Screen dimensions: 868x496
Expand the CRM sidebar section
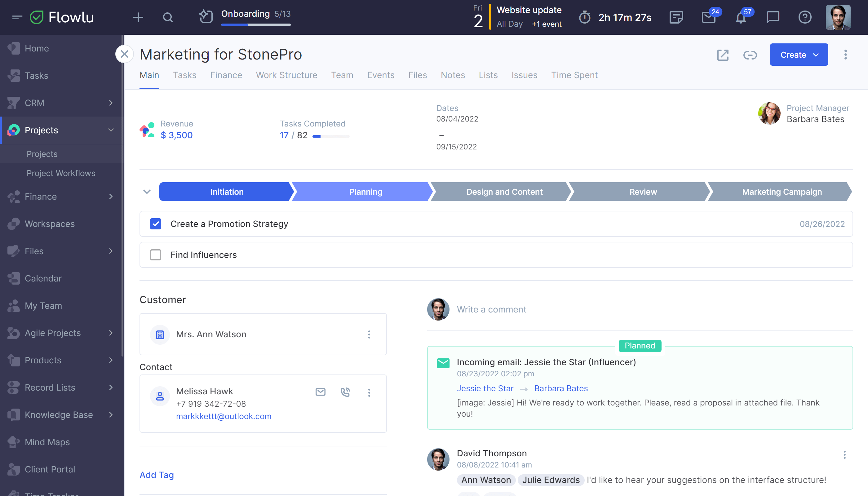point(111,103)
